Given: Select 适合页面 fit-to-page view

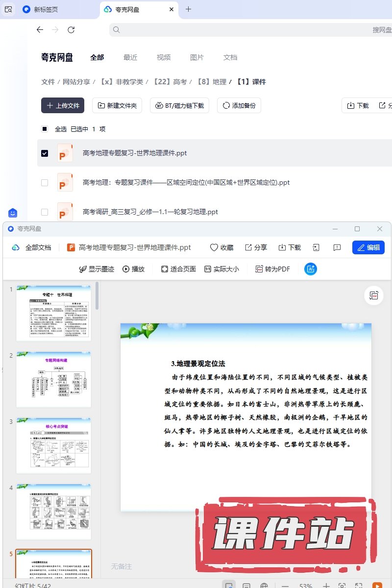Looking at the screenshot, I should [178, 269].
